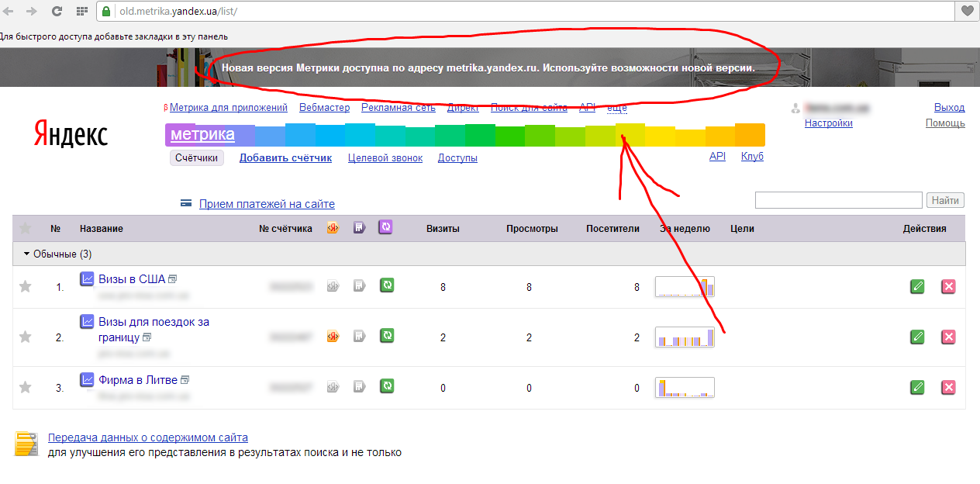Open the Вебмастер link
Screen dimensions: 980x484
[x=324, y=108]
